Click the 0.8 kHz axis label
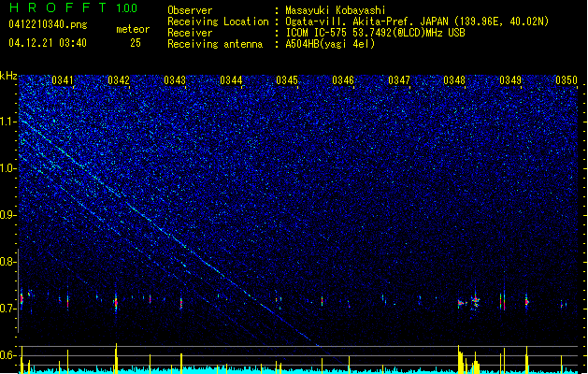Image resolution: width=588 pixels, height=374 pixels. 8,262
